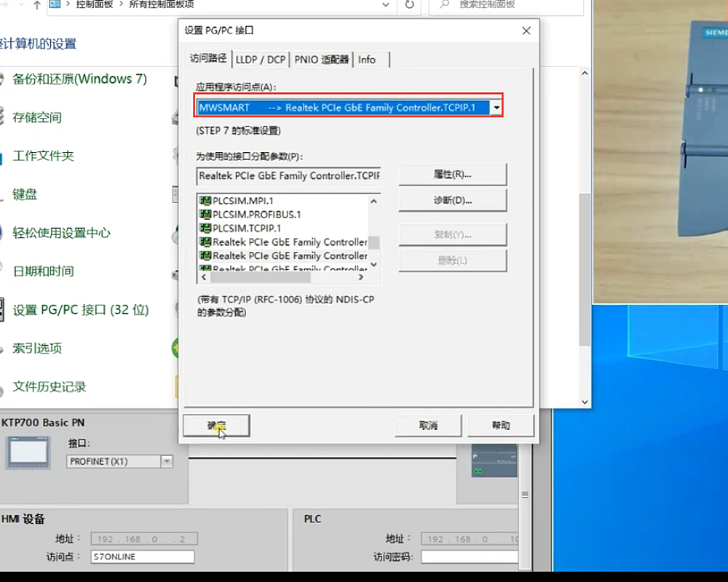The width and height of the screenshot is (728, 582).
Task: Expand the 应用程序访问点 dropdown arrow
Action: tap(496, 108)
